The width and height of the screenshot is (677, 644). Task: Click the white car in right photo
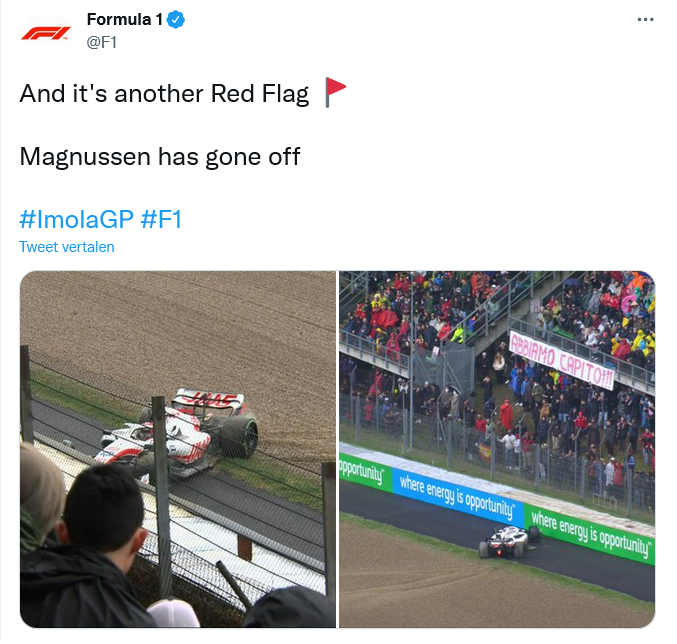(509, 542)
